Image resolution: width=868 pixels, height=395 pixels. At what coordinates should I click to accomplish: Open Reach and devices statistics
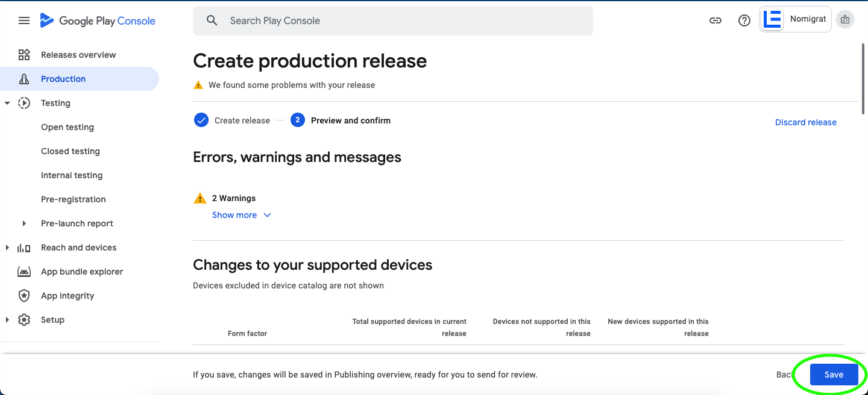[x=78, y=247]
